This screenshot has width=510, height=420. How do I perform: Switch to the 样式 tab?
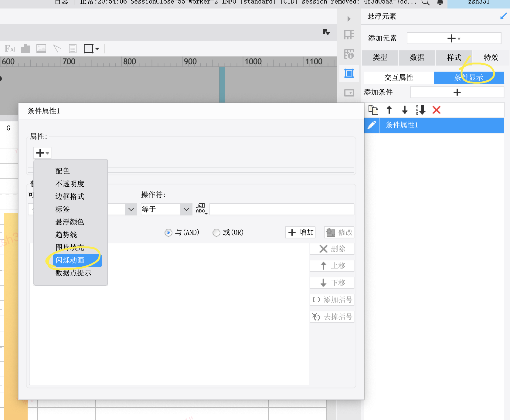[x=454, y=58]
